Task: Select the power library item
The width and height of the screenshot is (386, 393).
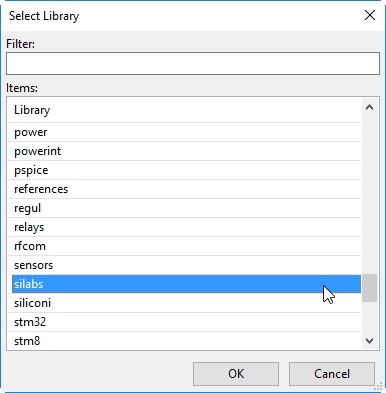Action: click(184, 132)
